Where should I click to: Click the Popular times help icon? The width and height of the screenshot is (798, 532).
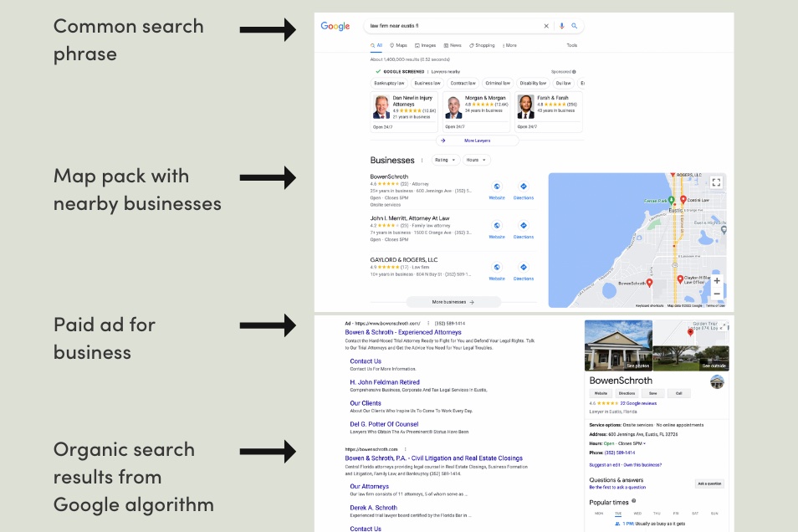(633, 501)
